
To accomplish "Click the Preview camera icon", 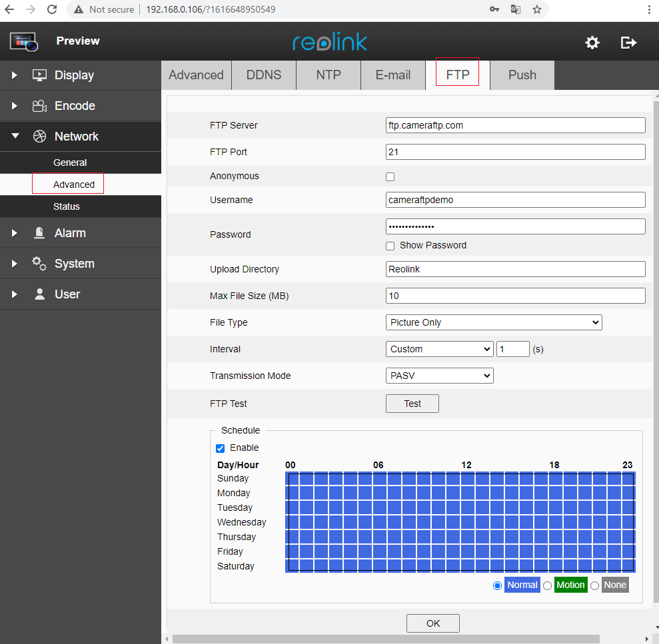I will [24, 41].
